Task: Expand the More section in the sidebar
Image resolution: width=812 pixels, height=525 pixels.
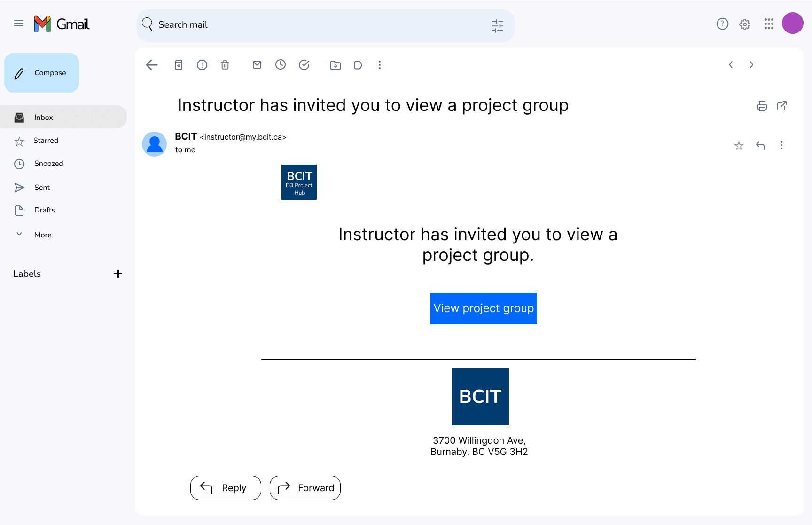Action: click(43, 235)
